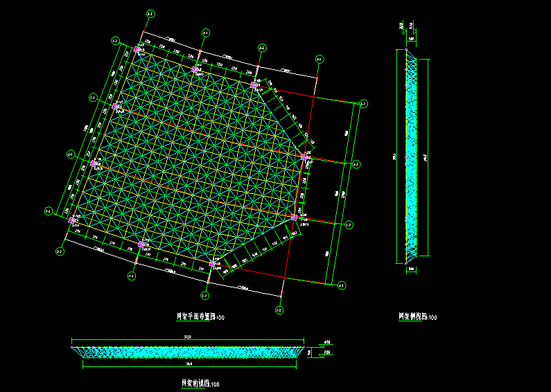
Task: Click magenta support at plan's bottom-left corner
Action: click(72, 220)
